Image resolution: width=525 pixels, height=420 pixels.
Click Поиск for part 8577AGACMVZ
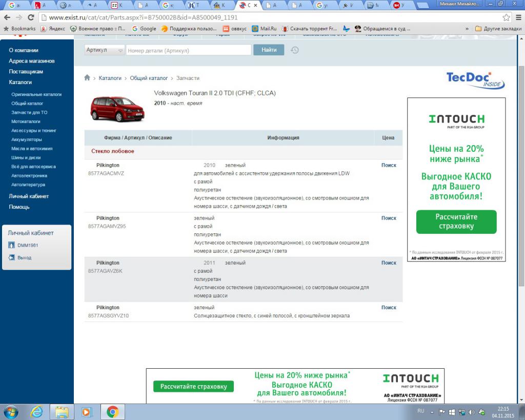[389, 165]
